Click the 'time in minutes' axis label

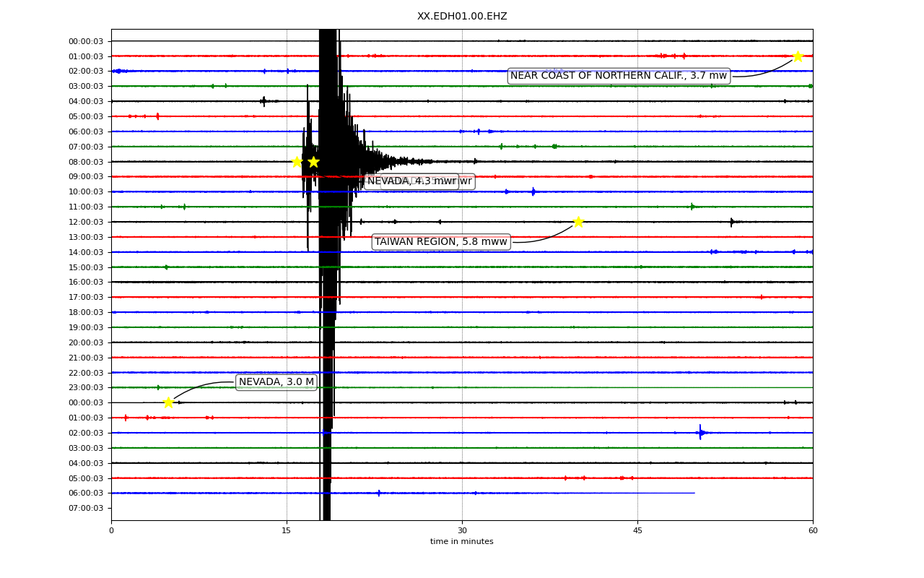[x=462, y=542]
